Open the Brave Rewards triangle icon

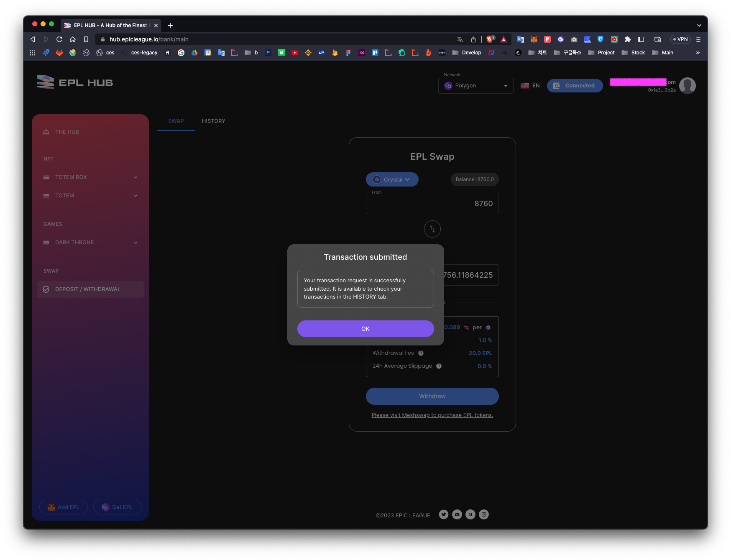504,39
